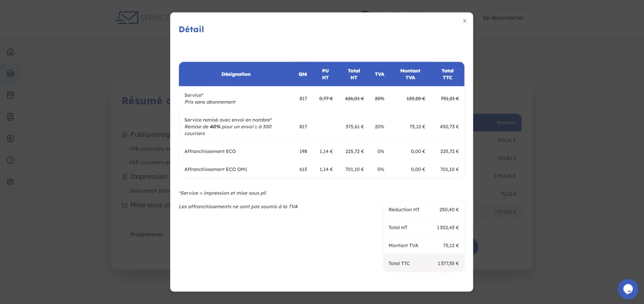Open the mailbox icon in the sidebar
Screen dimensions: 644x304
pos(11,95)
